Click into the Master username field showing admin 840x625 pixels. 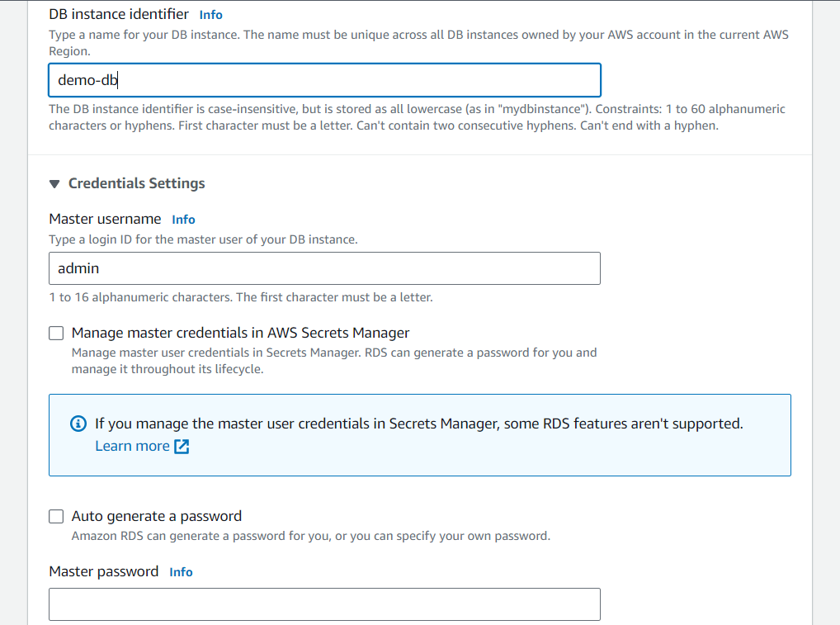(324, 268)
